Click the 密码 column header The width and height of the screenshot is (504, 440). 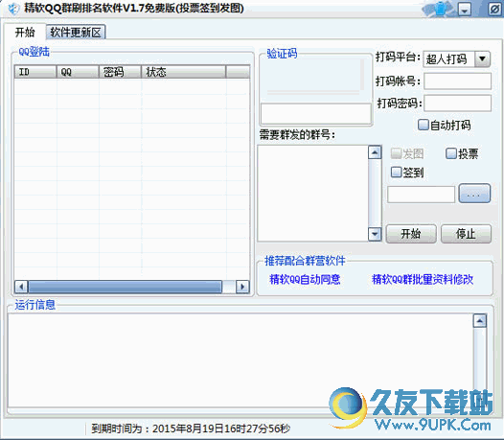click(120, 72)
